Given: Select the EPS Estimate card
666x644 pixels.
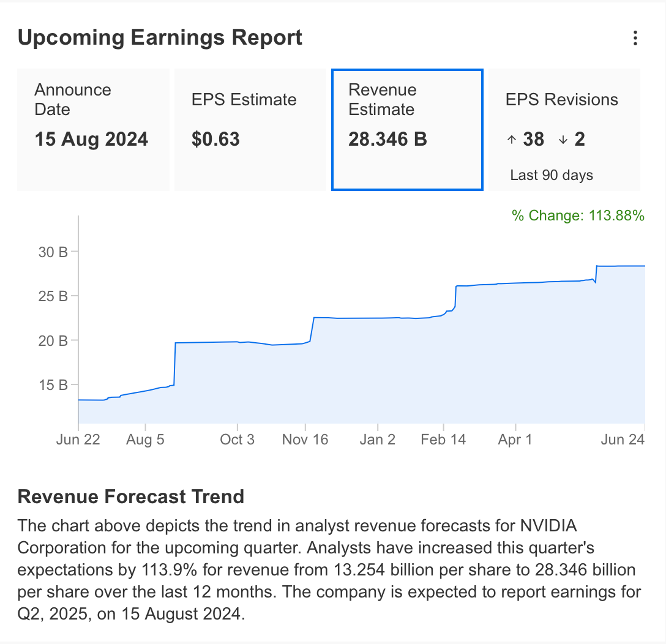Looking at the screenshot, I should pyautogui.click(x=250, y=130).
